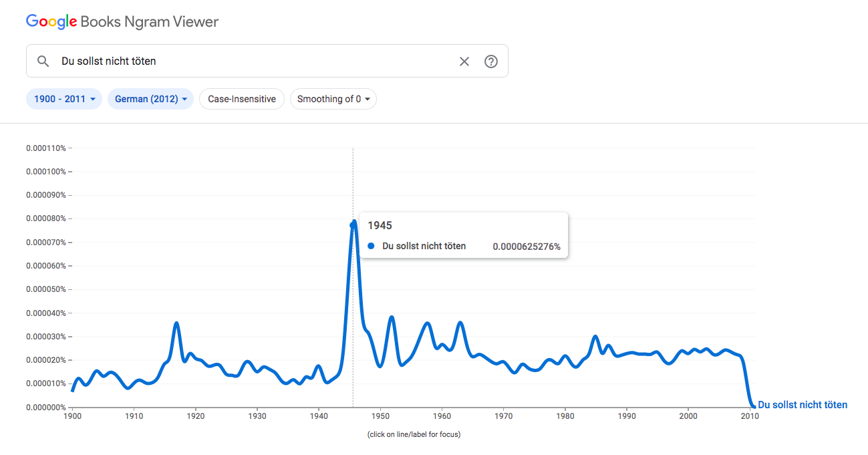Click the 1985 peak on the line
This screenshot has height=455, width=868.
pos(595,336)
